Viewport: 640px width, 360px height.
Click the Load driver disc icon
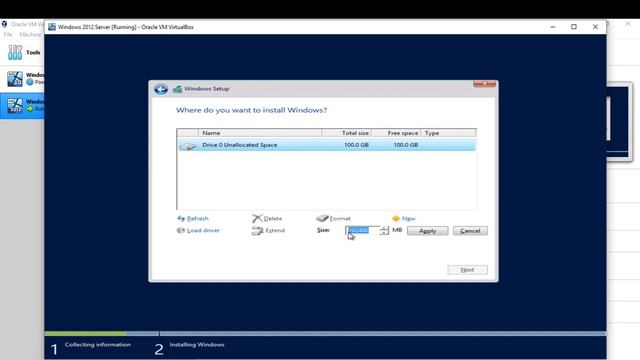[x=181, y=230]
